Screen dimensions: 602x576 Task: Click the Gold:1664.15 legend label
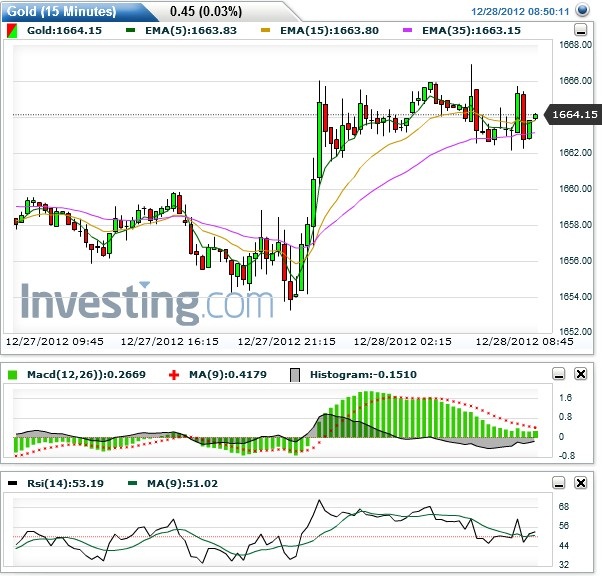tap(64, 30)
